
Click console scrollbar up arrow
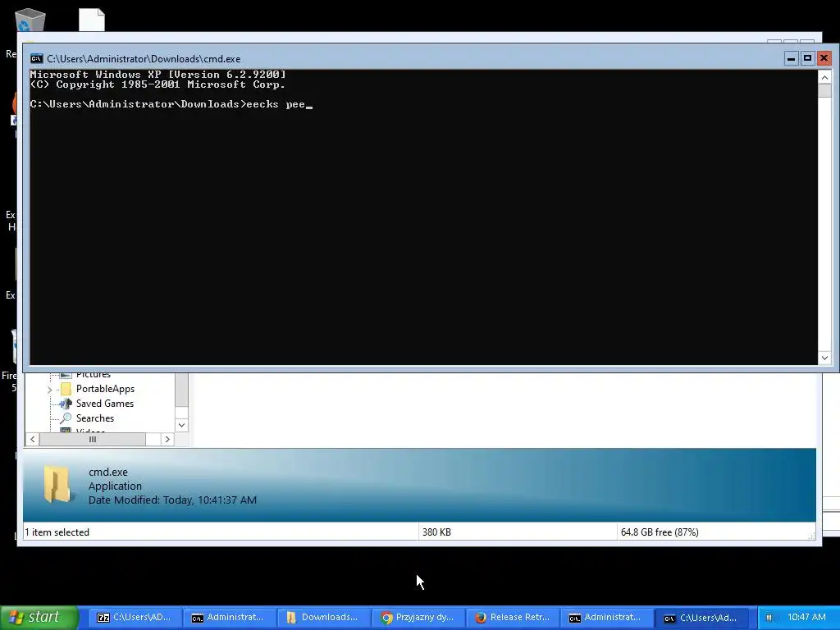[x=824, y=78]
